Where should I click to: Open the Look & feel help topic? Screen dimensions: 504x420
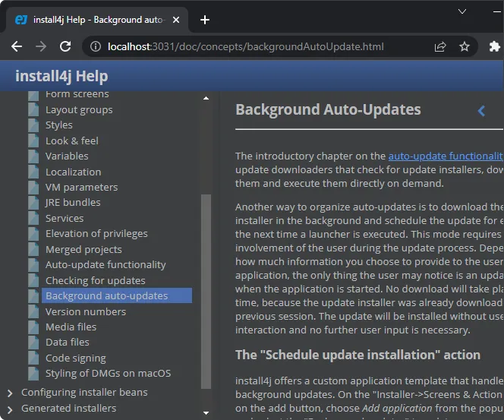pos(71,141)
